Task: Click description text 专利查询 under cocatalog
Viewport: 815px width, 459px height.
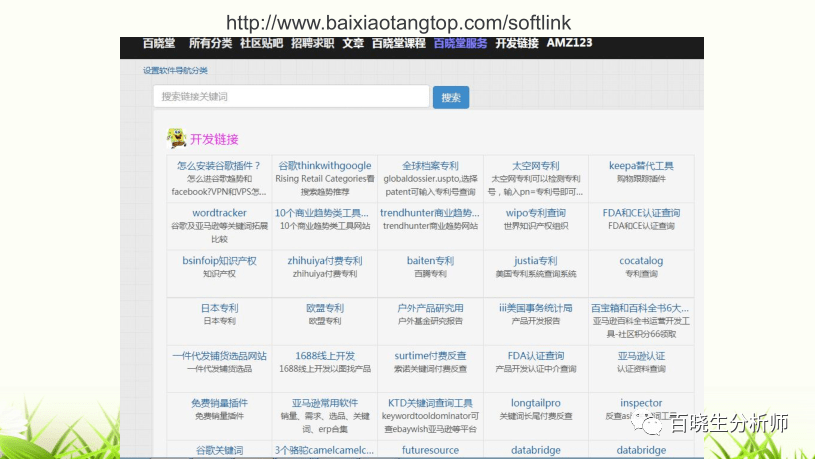Action: tap(641, 274)
